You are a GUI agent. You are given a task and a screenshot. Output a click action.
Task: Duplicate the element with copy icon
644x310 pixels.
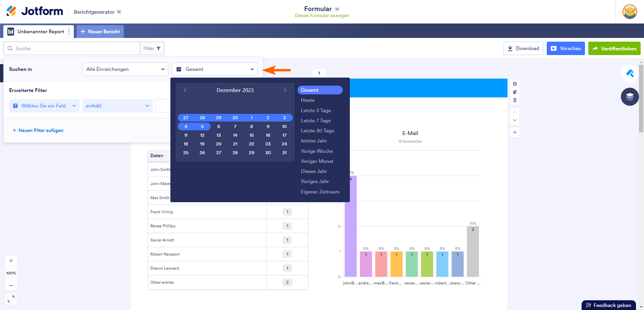(515, 92)
